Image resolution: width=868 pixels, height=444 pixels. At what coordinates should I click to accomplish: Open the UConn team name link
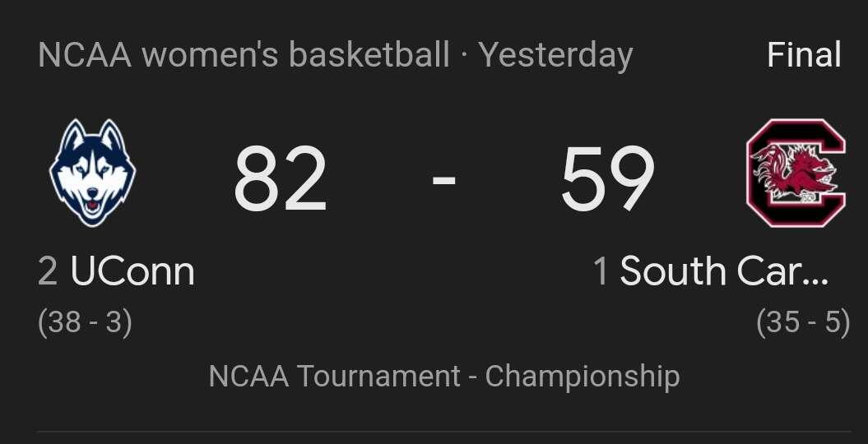click(132, 272)
